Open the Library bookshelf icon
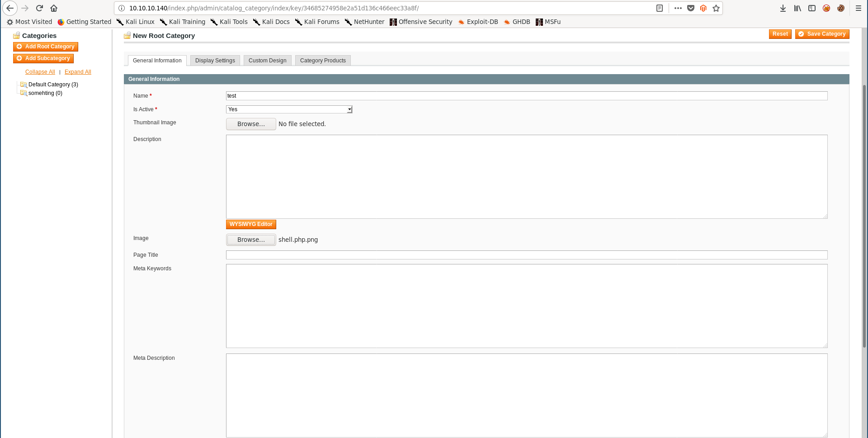Image resolution: width=868 pixels, height=438 pixels. 797,8
